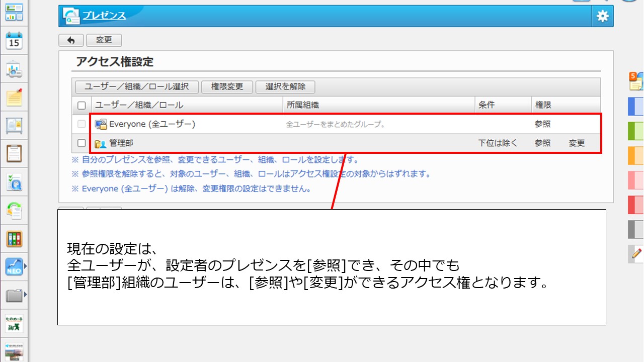This screenshot has width=644, height=362.
Task: Expand the NEO icon submenu arrow
Action: pyautogui.click(x=26, y=266)
